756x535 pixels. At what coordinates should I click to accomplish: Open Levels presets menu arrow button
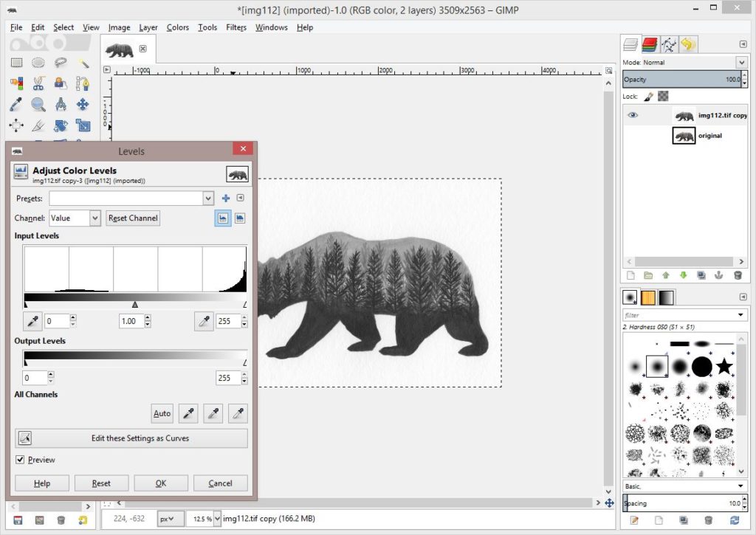click(x=240, y=198)
